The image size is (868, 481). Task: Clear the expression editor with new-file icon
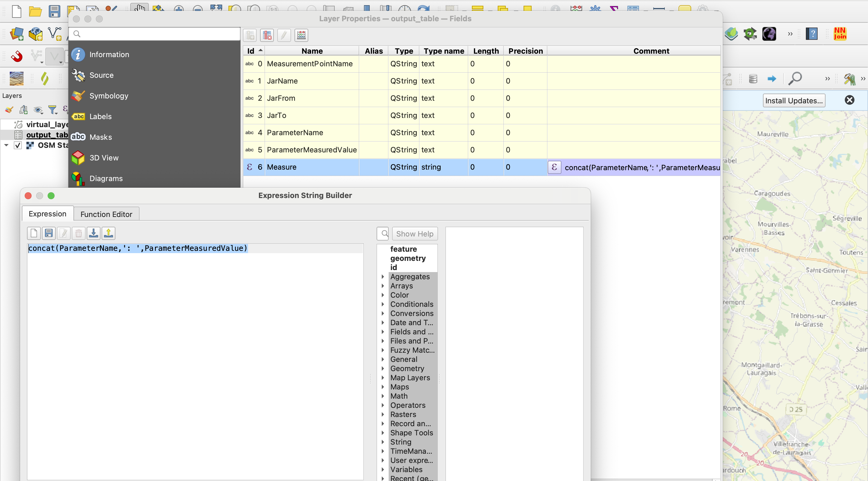(34, 233)
